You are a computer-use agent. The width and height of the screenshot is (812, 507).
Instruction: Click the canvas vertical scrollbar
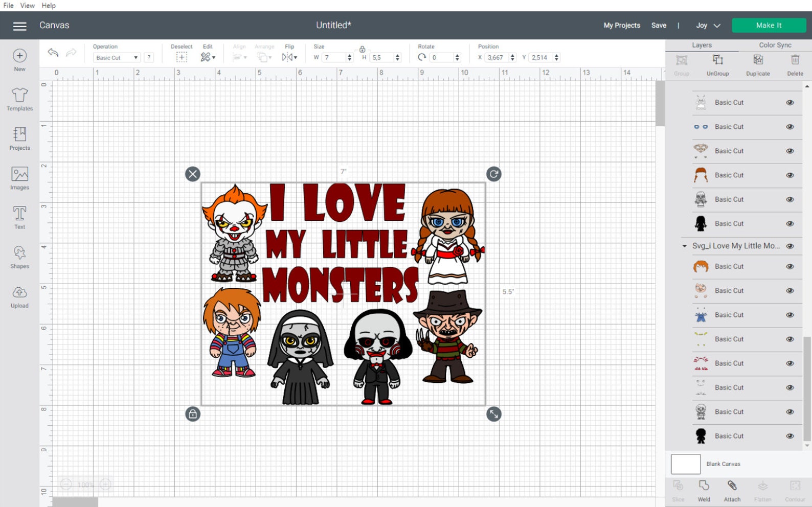[660, 103]
